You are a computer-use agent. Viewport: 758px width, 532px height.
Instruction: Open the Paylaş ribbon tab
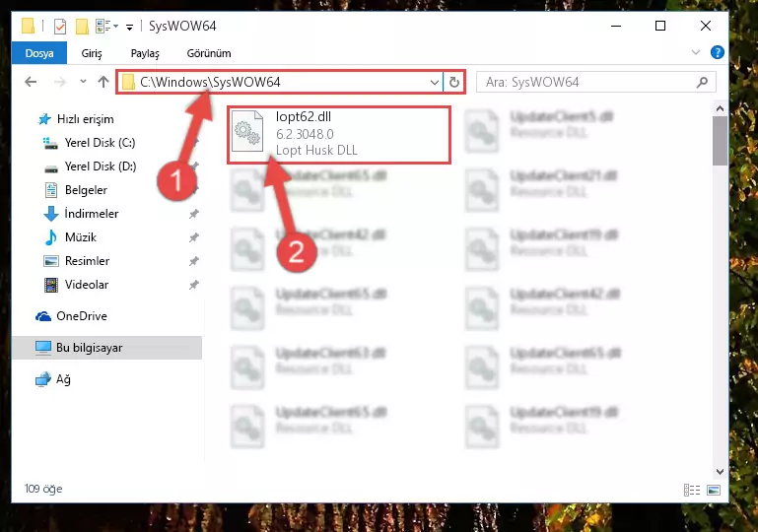pyautogui.click(x=145, y=53)
